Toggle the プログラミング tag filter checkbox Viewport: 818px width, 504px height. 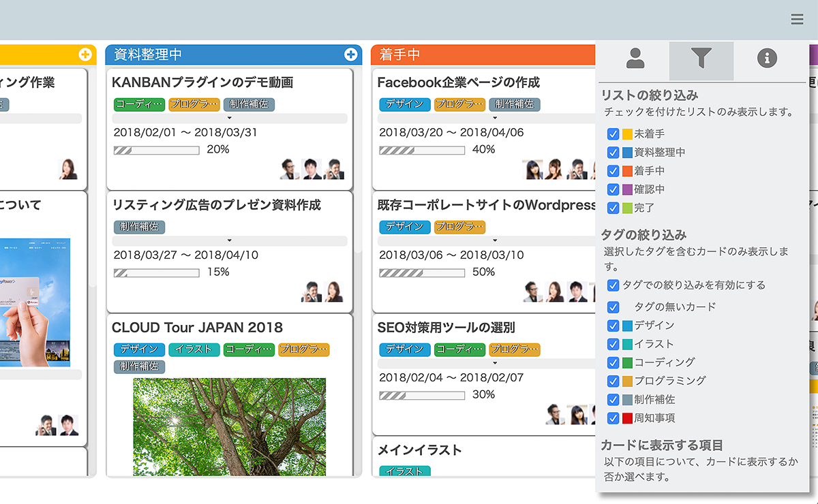(613, 381)
